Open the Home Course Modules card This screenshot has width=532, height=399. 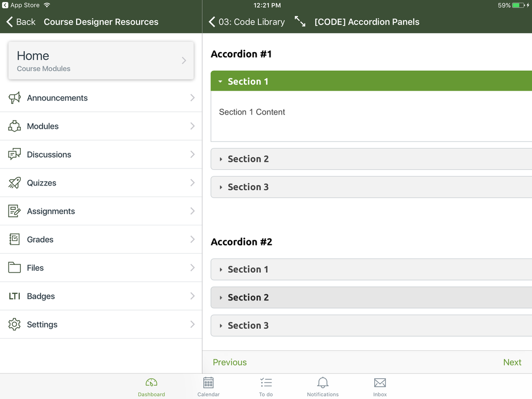pyautogui.click(x=101, y=61)
